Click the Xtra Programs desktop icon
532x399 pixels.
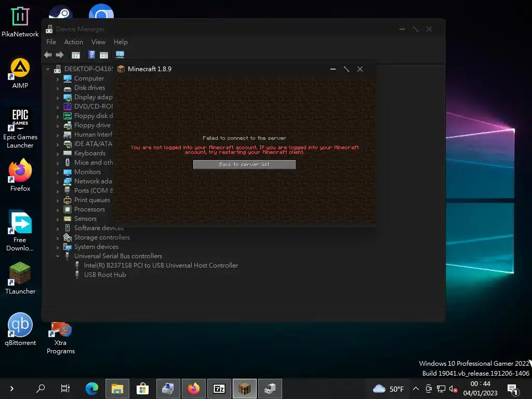coord(61,338)
